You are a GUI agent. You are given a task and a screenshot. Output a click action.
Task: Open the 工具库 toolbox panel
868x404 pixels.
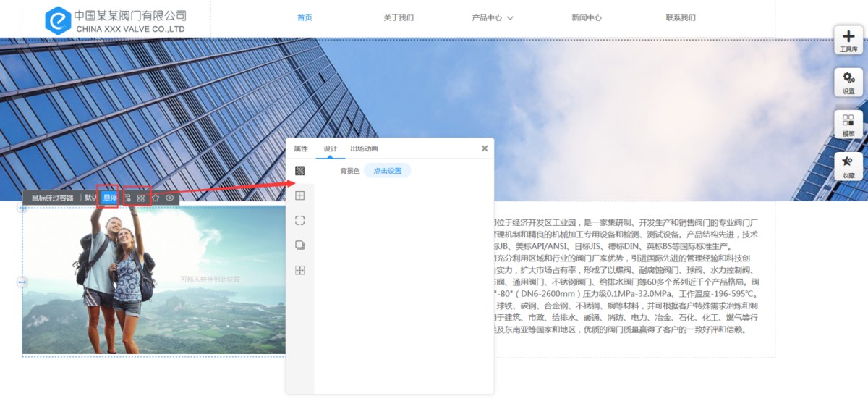pos(848,41)
